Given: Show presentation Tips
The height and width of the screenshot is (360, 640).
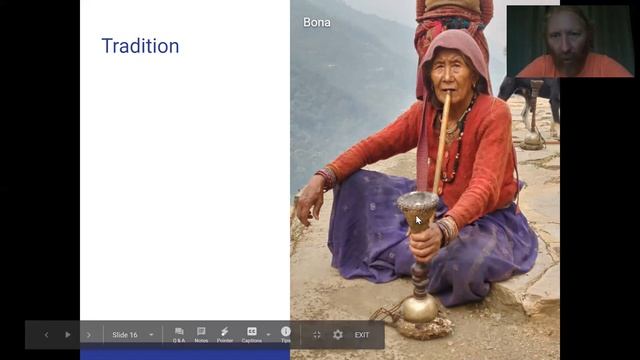Looking at the screenshot, I should 286,335.
